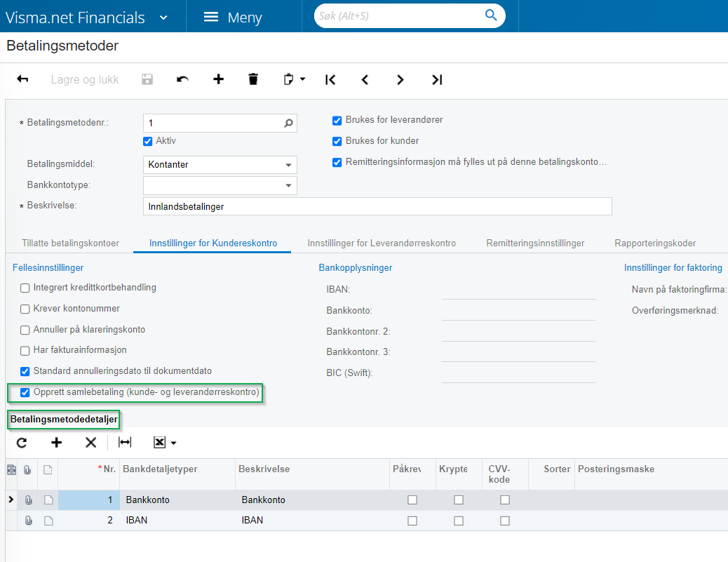This screenshot has width=728, height=562.
Task: Open the Betalingsmiddel dropdown
Action: pos(288,166)
